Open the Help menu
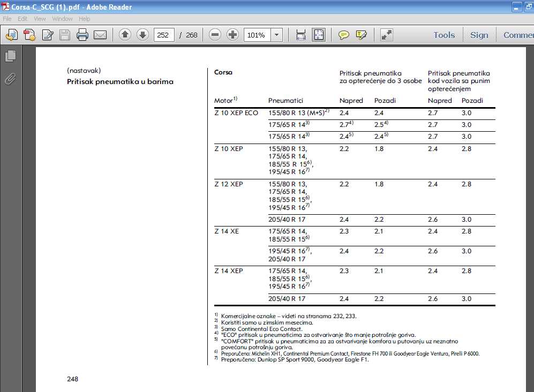Image resolution: width=534 pixels, height=392 pixels. [85, 19]
